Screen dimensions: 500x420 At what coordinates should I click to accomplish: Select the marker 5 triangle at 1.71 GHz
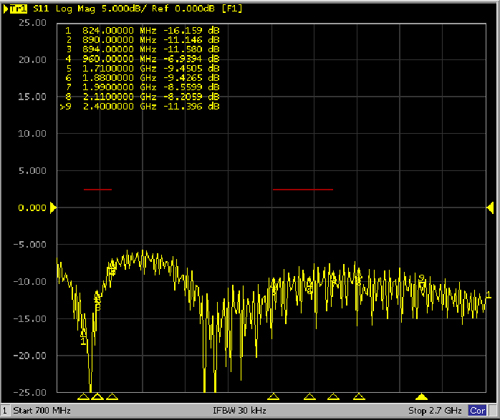[273, 397]
